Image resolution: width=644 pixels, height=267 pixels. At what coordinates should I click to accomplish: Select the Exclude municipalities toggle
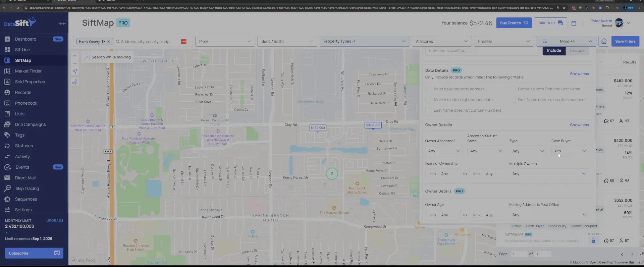(x=577, y=50)
